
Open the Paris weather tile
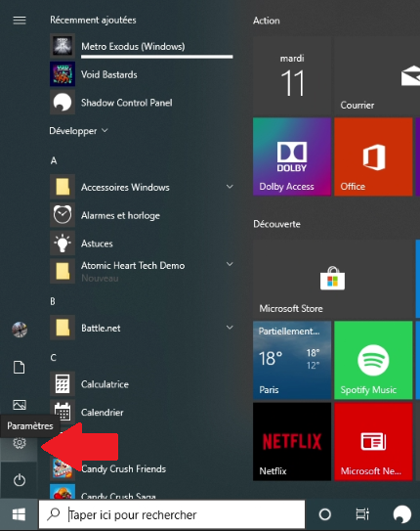pyautogui.click(x=292, y=360)
